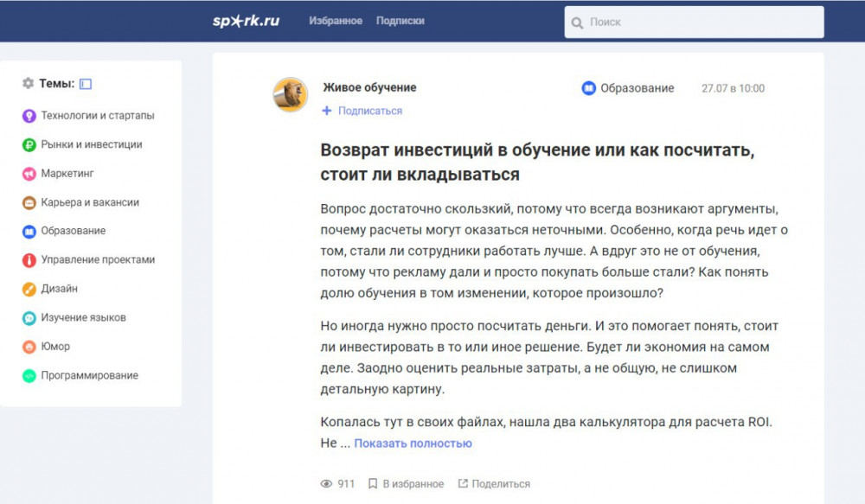This screenshot has width=865, height=504.
Task: Click the Технологии и стартапы topic icon
Action: (x=29, y=116)
